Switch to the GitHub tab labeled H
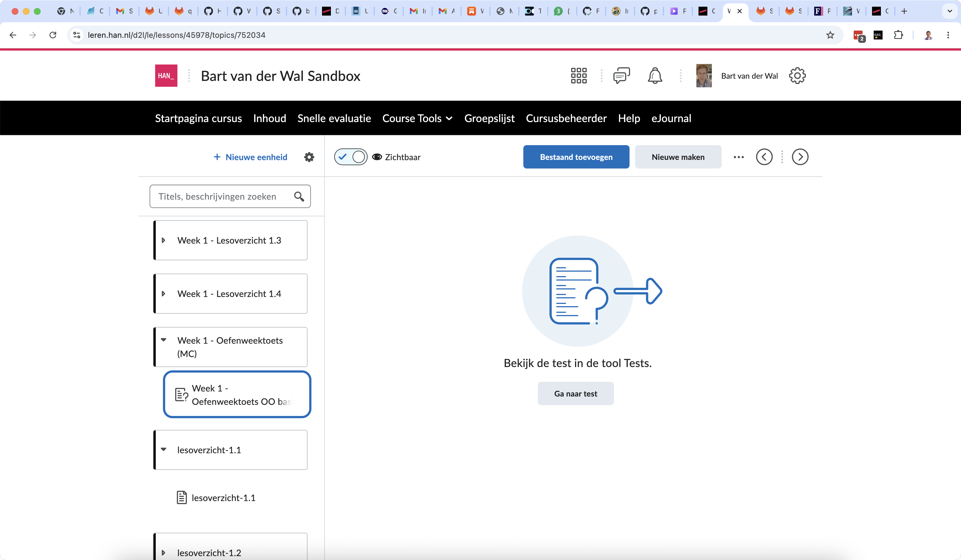The width and height of the screenshot is (961, 560). click(213, 11)
